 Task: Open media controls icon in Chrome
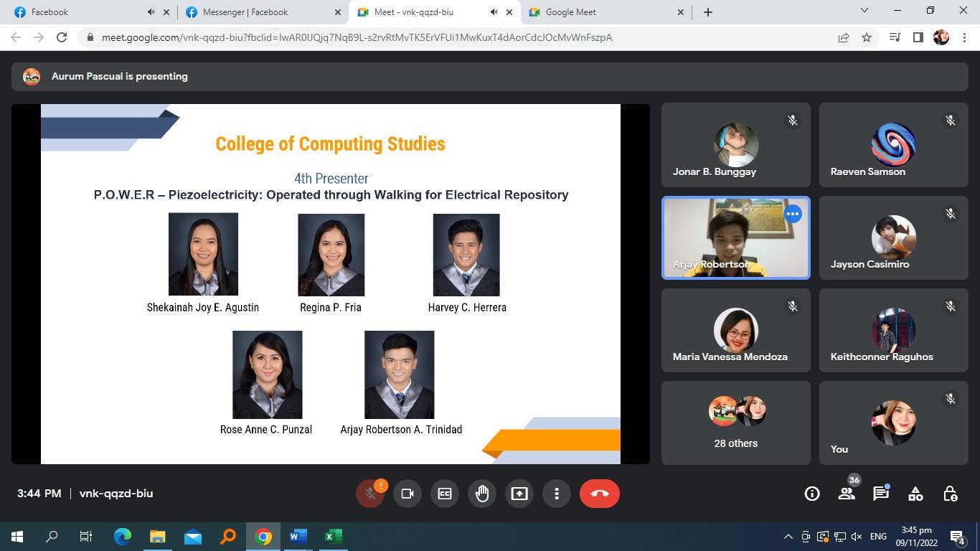click(x=895, y=37)
